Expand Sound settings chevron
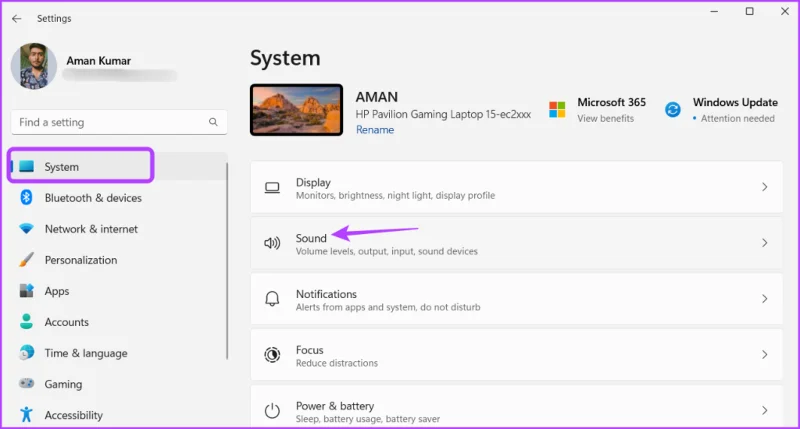This screenshot has height=429, width=800. click(764, 243)
